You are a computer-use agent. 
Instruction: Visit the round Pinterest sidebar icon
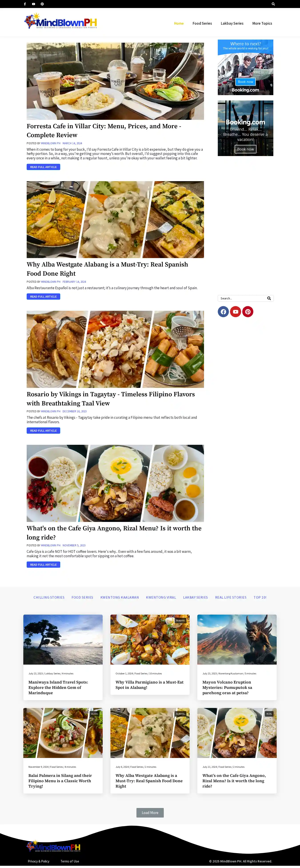point(248,312)
